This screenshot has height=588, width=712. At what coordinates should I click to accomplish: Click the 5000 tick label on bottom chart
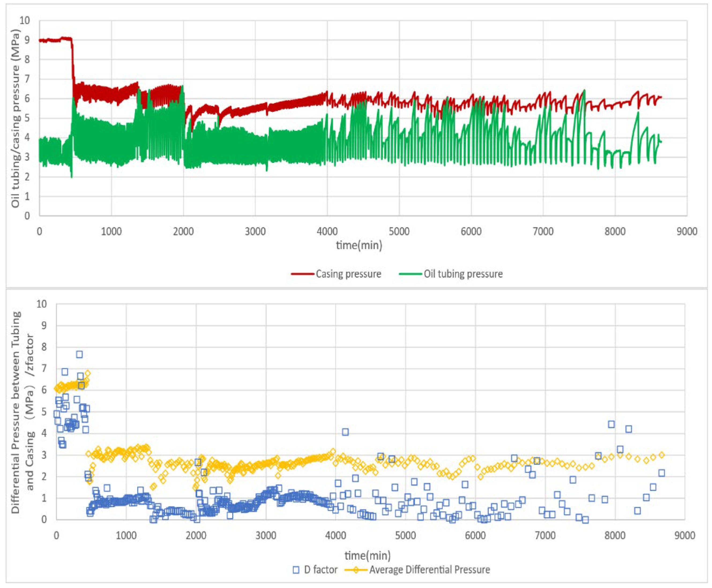tap(405, 535)
